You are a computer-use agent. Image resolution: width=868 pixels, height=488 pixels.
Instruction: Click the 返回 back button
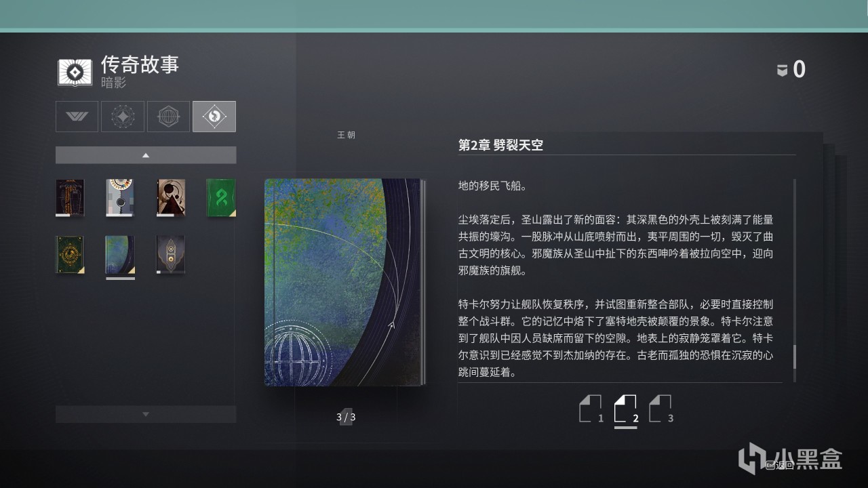pos(780,465)
